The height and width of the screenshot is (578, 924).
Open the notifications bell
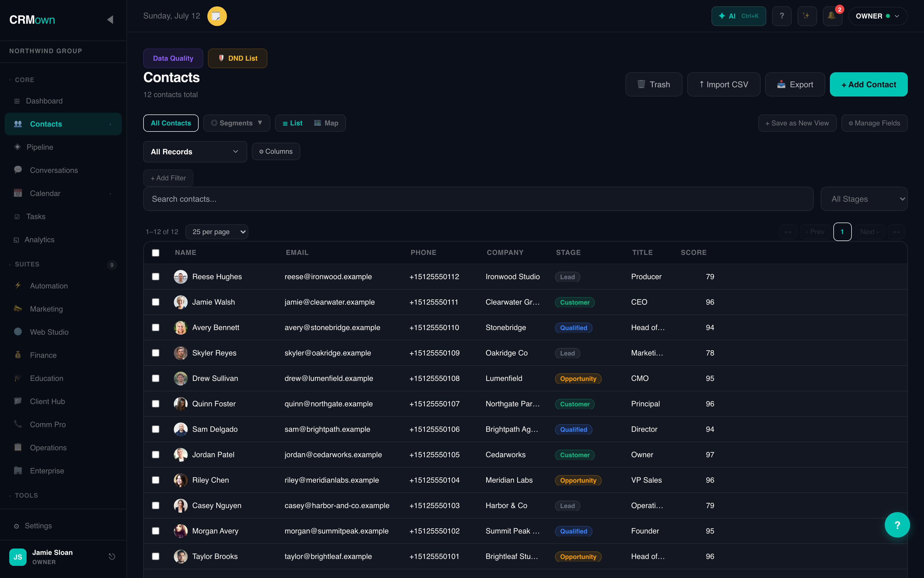pos(832,16)
